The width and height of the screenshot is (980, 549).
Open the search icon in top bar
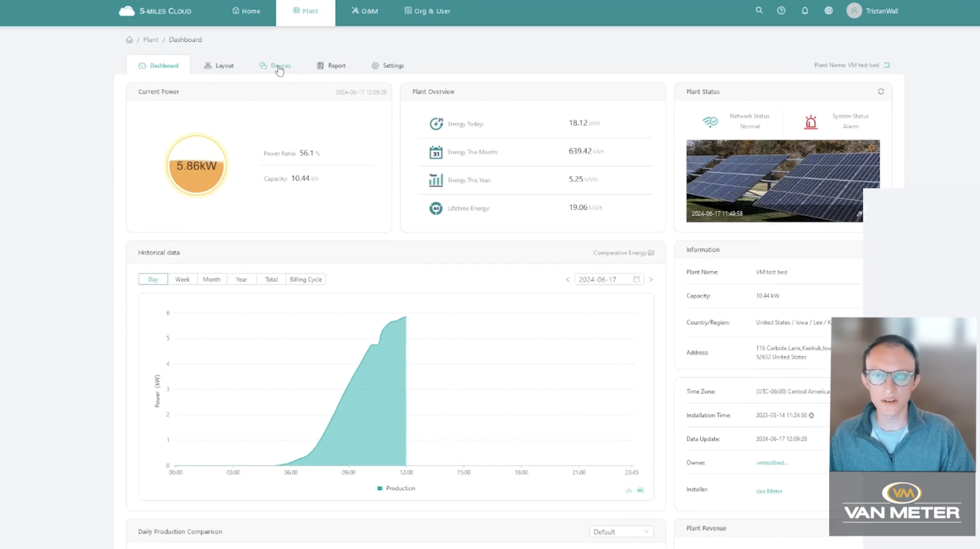(759, 10)
